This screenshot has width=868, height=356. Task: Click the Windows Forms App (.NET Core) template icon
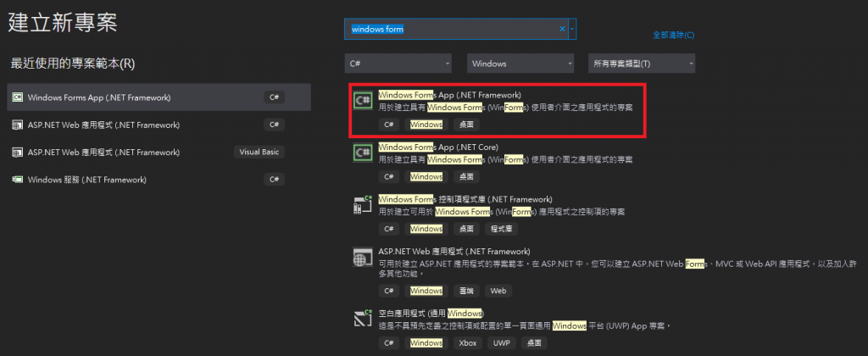tap(363, 152)
